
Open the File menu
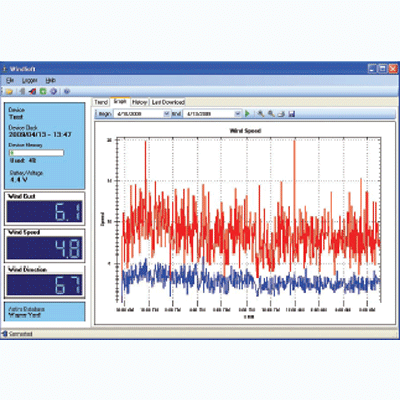coord(10,80)
